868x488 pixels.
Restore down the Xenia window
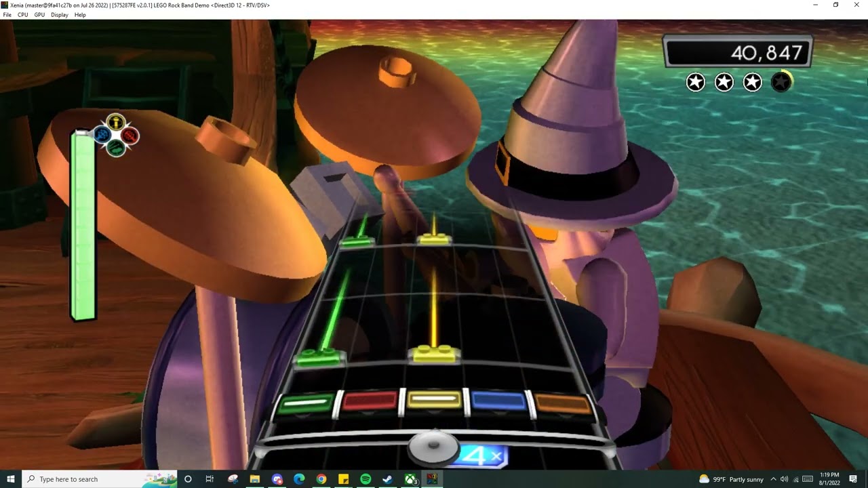coord(835,5)
